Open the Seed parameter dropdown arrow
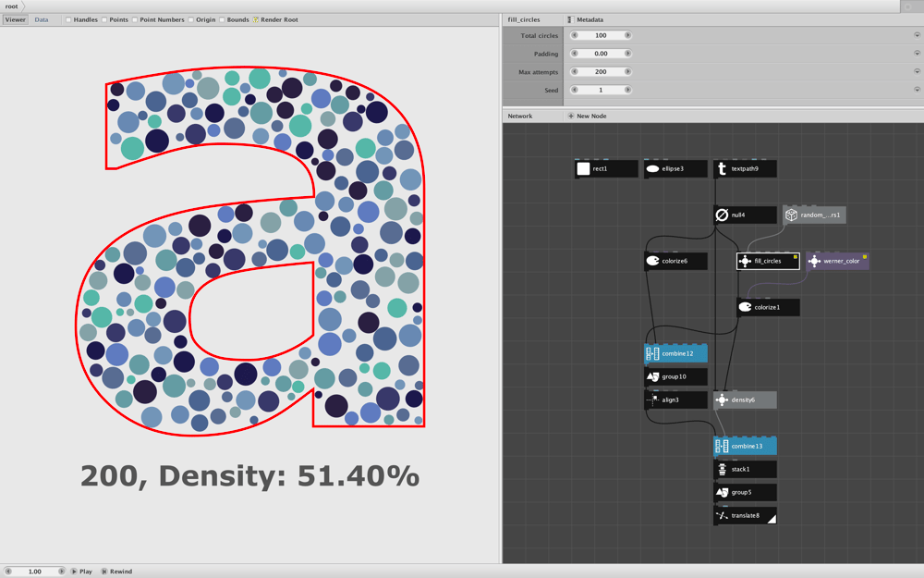 (x=917, y=91)
